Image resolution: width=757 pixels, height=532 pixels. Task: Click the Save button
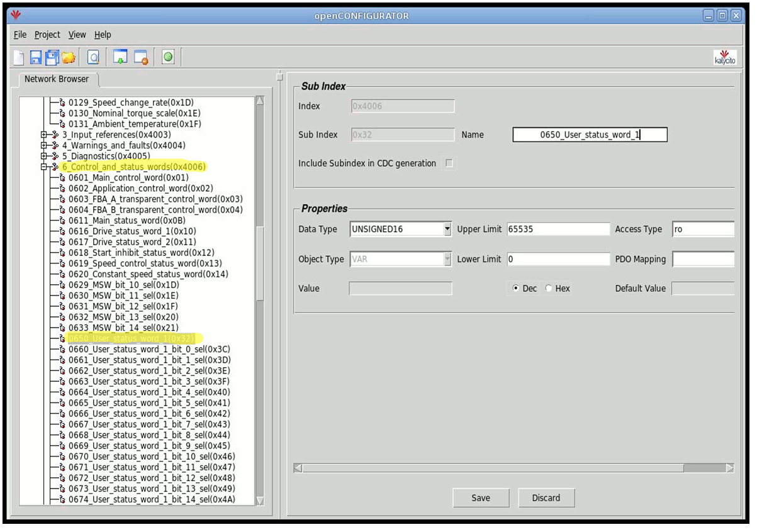coord(481,498)
